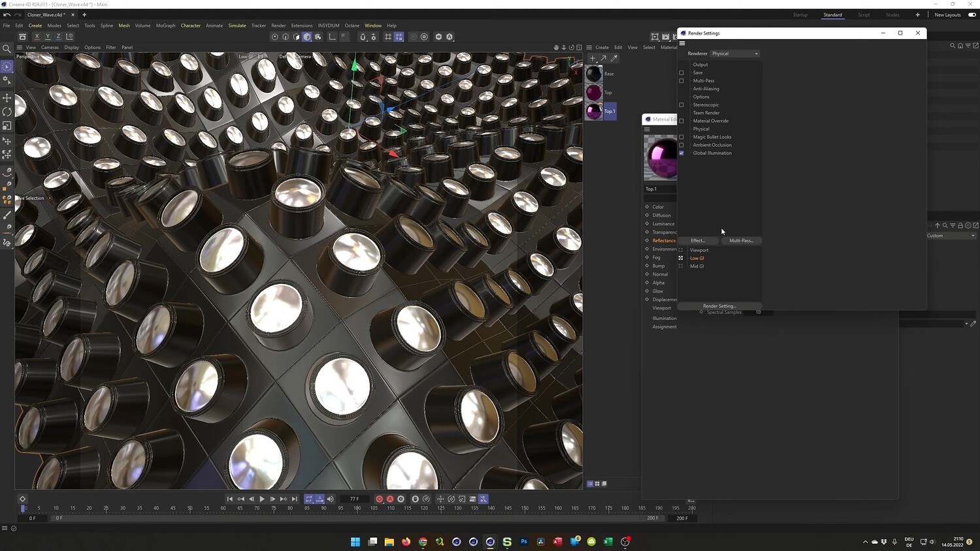980x551 pixels.
Task: Select the Base material thumbnail
Action: (594, 74)
